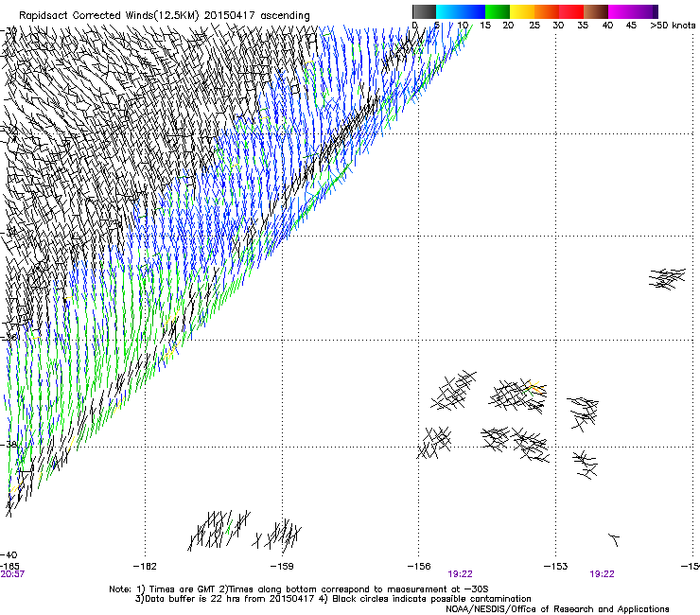The image size is (700, 615).
Task: Click the '>50 knots' legend label
Action: tap(673, 26)
